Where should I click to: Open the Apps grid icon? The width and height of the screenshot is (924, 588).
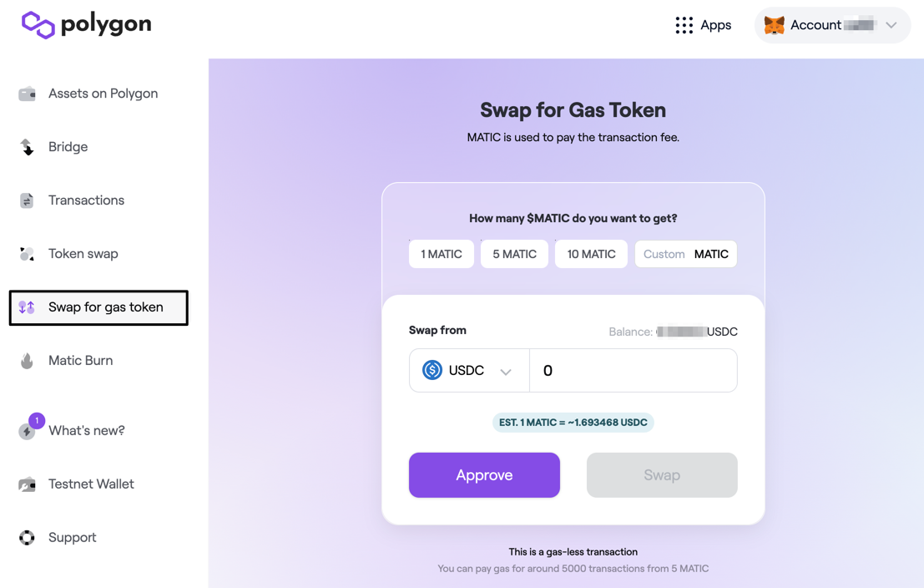684,25
